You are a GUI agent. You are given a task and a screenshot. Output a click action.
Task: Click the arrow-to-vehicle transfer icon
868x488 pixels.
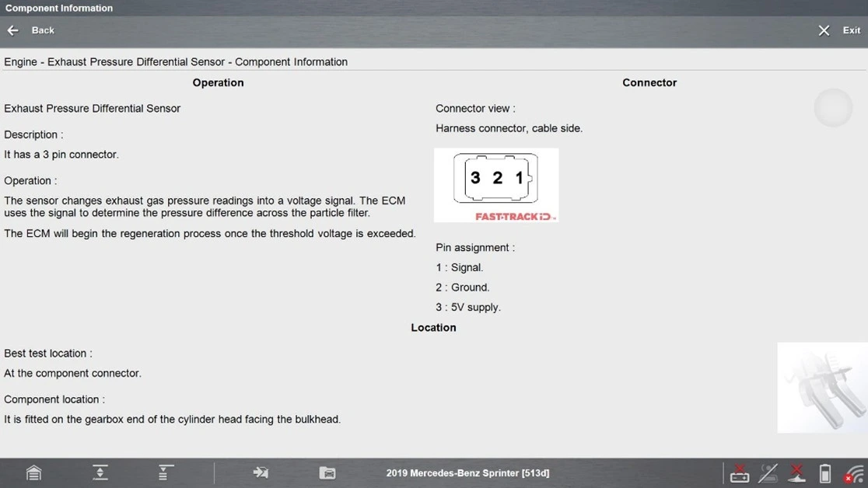coord(261,472)
